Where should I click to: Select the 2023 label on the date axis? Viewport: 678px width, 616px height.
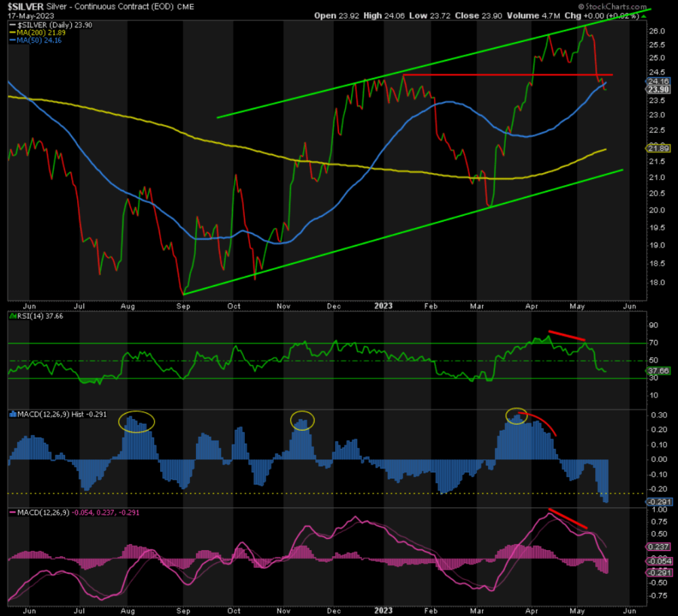coord(383,306)
